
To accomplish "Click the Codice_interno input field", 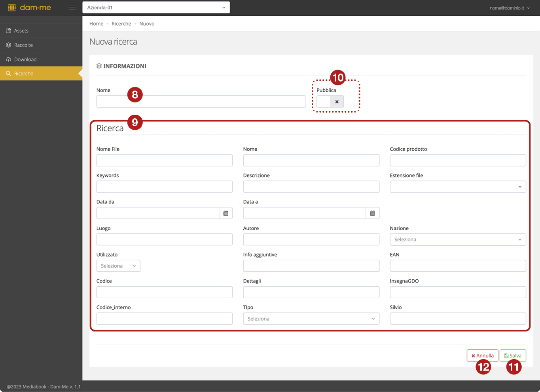I will point(164,318).
